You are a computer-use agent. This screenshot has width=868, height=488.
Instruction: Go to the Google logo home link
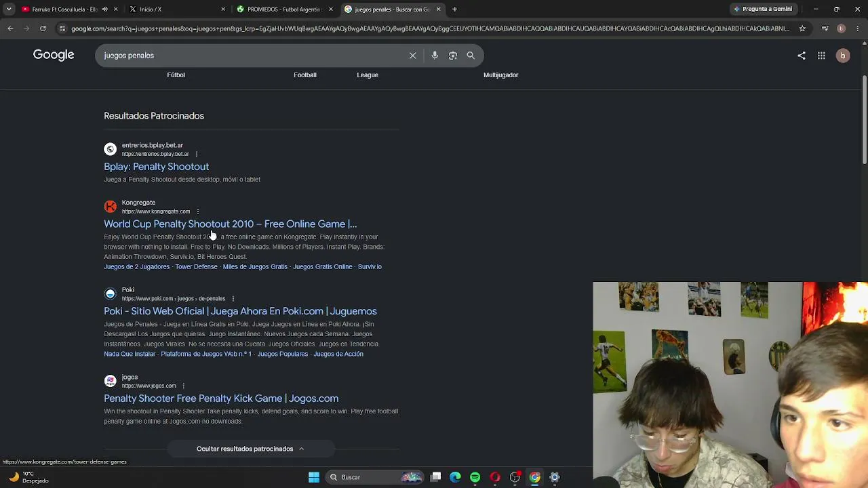click(54, 55)
